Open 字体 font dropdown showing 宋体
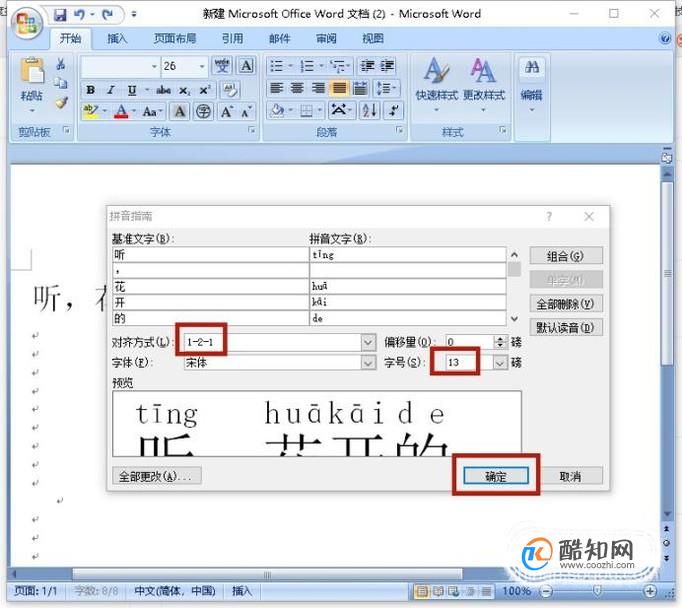Image resolution: width=682 pixels, height=608 pixels. coord(368,363)
